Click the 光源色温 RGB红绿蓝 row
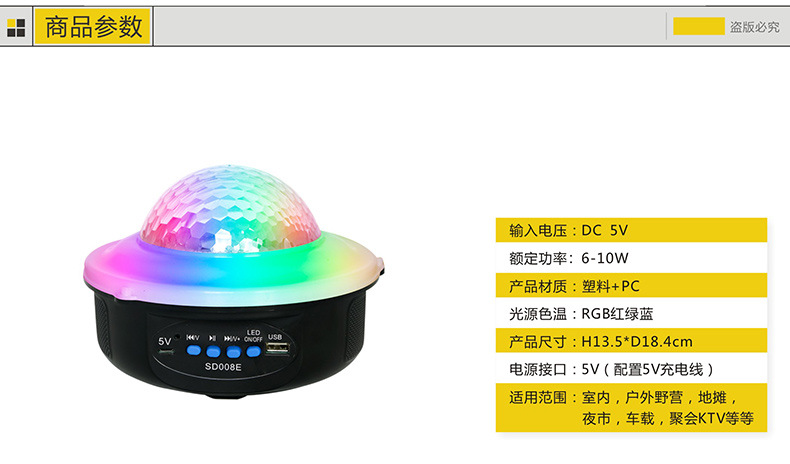Screen dimensions: 790x464 click(631, 313)
